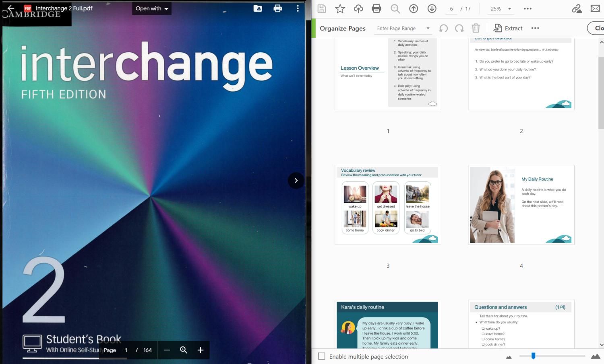Image resolution: width=604 pixels, height=364 pixels.
Task: Bookmark the document with star icon
Action: (340, 9)
